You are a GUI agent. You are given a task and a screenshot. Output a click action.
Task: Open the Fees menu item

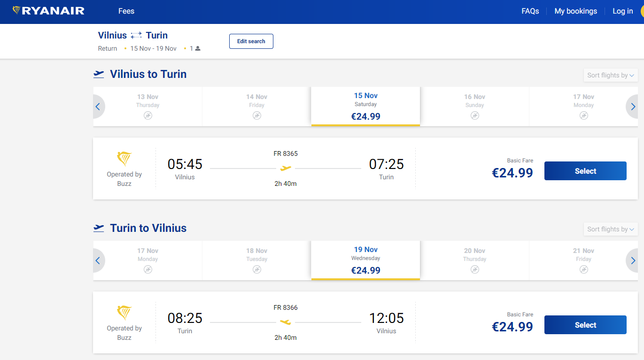coord(126,11)
